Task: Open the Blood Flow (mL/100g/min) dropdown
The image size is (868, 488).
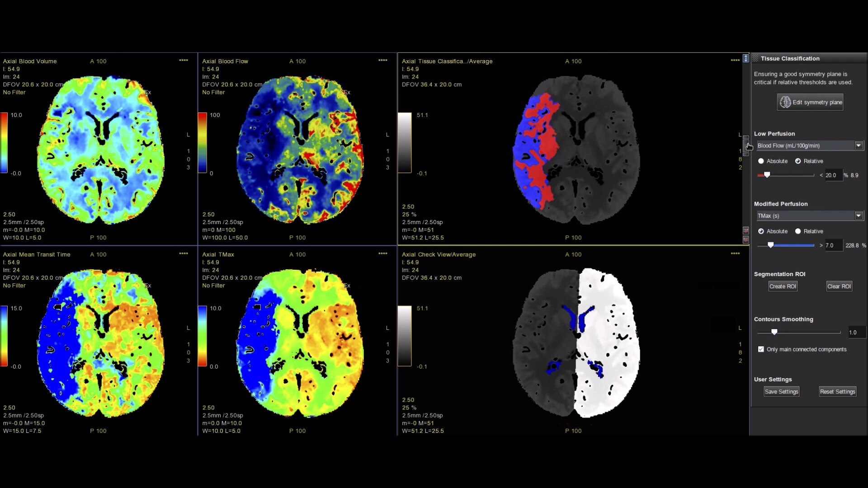Action: click(x=858, y=145)
